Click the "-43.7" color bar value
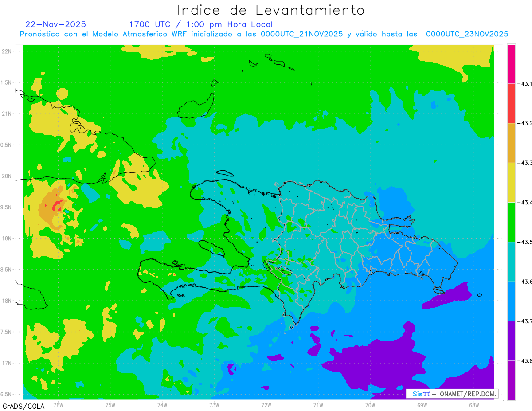Image resolution: width=532 pixels, height=411 pixels. click(525, 321)
